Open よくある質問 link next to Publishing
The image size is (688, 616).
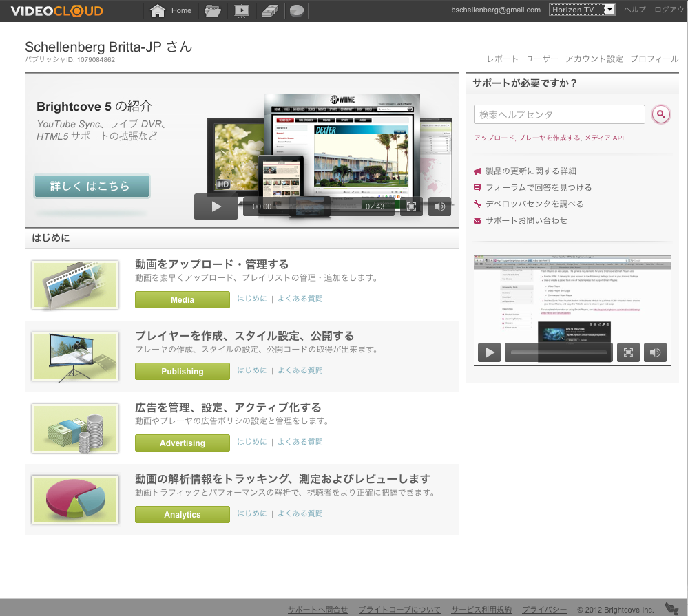point(300,370)
